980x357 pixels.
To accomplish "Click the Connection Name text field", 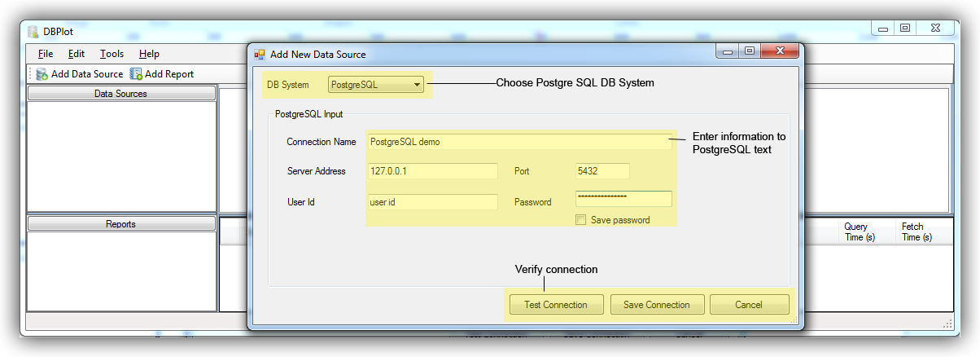I will point(518,142).
